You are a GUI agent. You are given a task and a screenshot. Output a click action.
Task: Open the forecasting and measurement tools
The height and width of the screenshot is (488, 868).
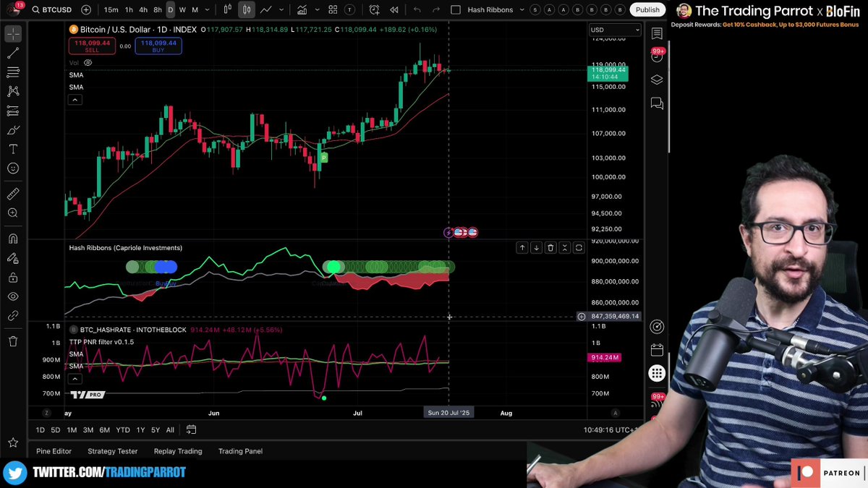13,111
